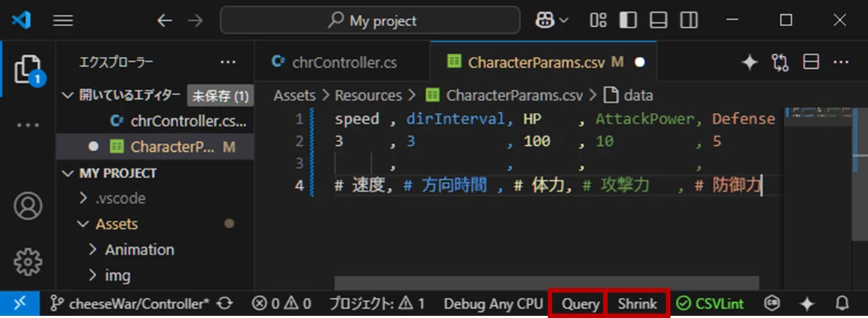Screen dimensions: 868x318
Task: Click the sparkle Copilot editor action
Action: 750,63
